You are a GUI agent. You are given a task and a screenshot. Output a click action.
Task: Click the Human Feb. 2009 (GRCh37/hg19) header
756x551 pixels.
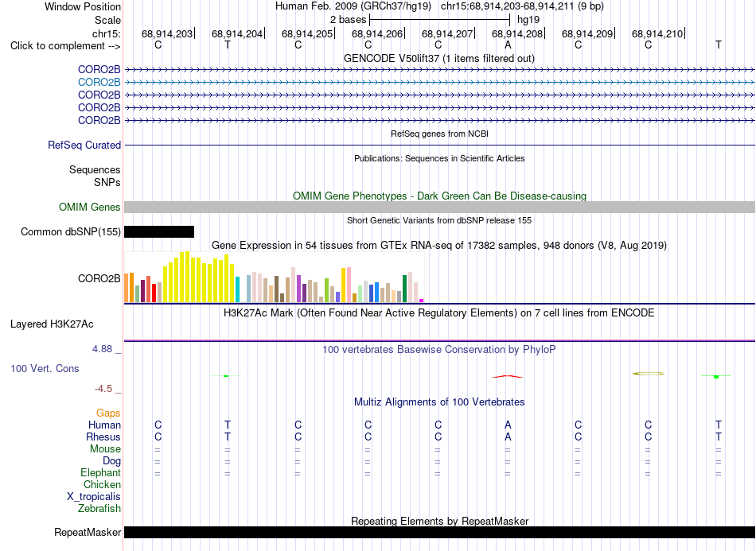[x=355, y=6]
